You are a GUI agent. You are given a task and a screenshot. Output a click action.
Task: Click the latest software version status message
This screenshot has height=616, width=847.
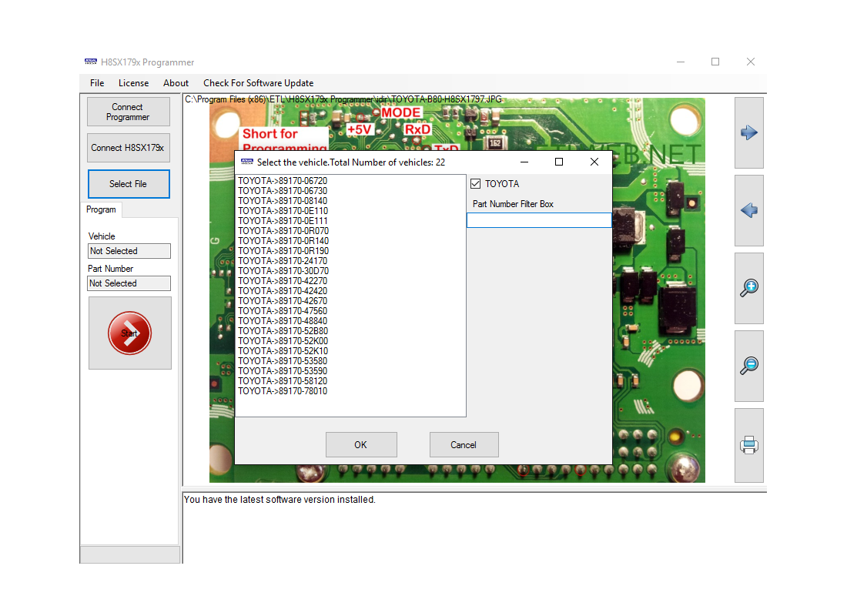pyautogui.click(x=280, y=499)
